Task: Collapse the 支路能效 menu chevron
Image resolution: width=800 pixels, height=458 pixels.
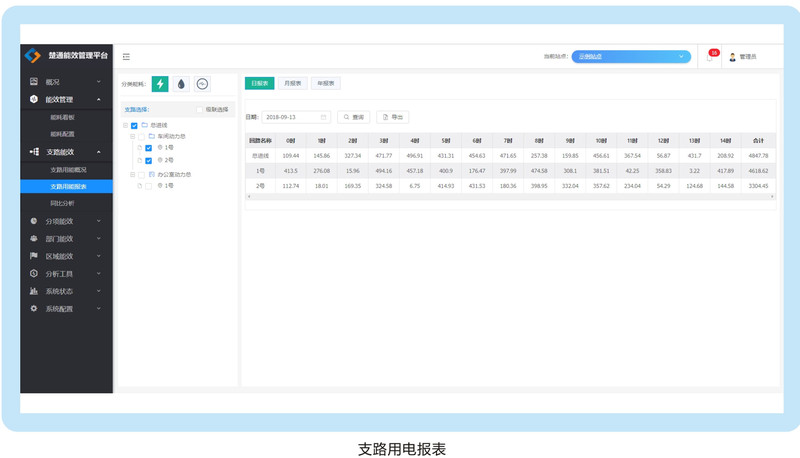Action: point(98,152)
